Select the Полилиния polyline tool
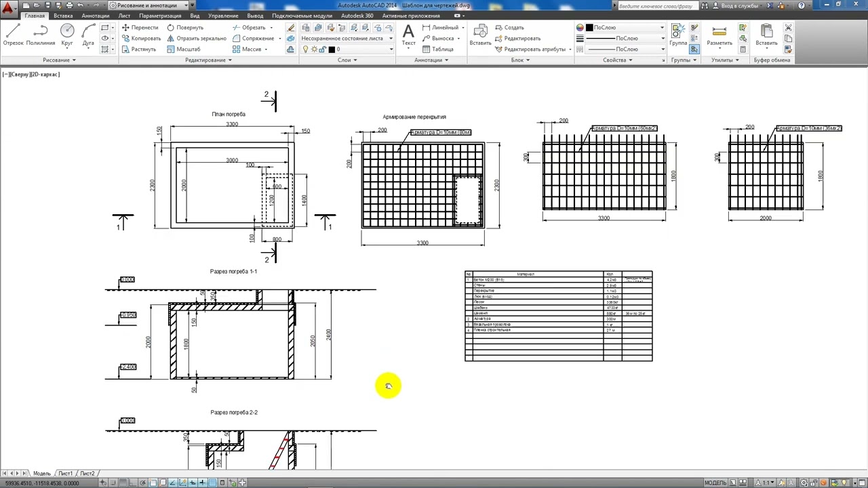The width and height of the screenshot is (868, 488). coord(41,35)
